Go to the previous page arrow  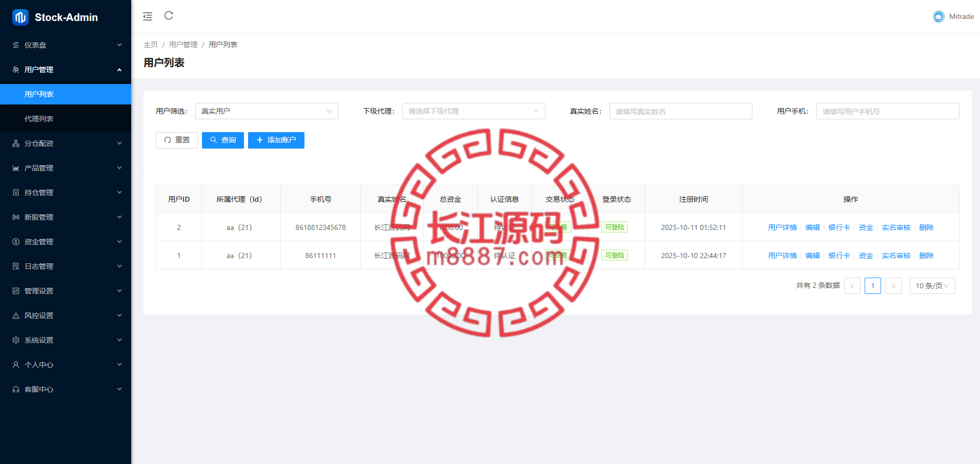click(x=852, y=286)
